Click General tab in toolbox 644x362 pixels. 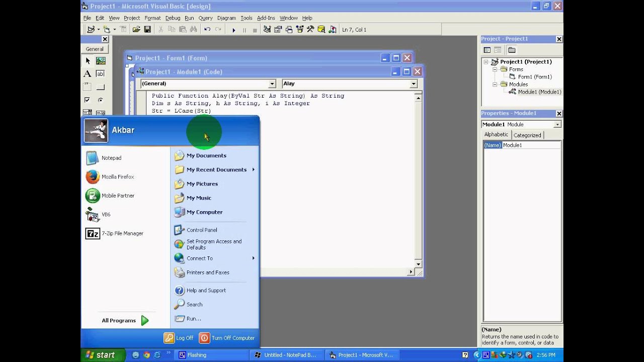pos(95,49)
